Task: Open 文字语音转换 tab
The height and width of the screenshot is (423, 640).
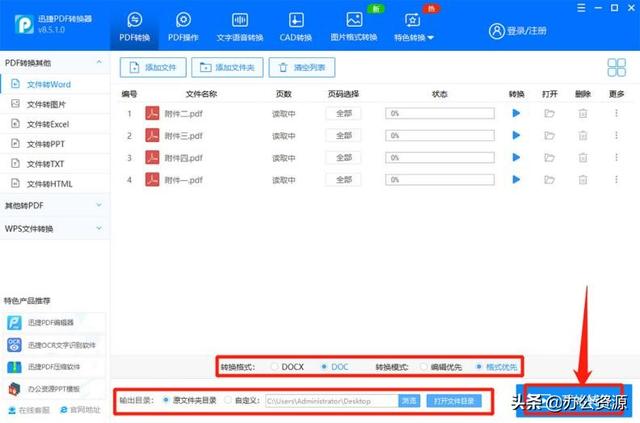Action: click(240, 27)
